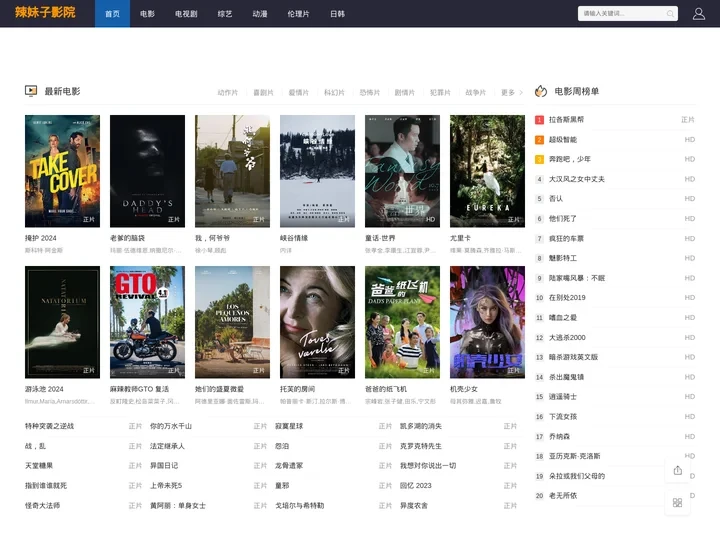Click the search magnifier icon
Image resolution: width=720 pixels, height=540 pixels.
pos(670,14)
